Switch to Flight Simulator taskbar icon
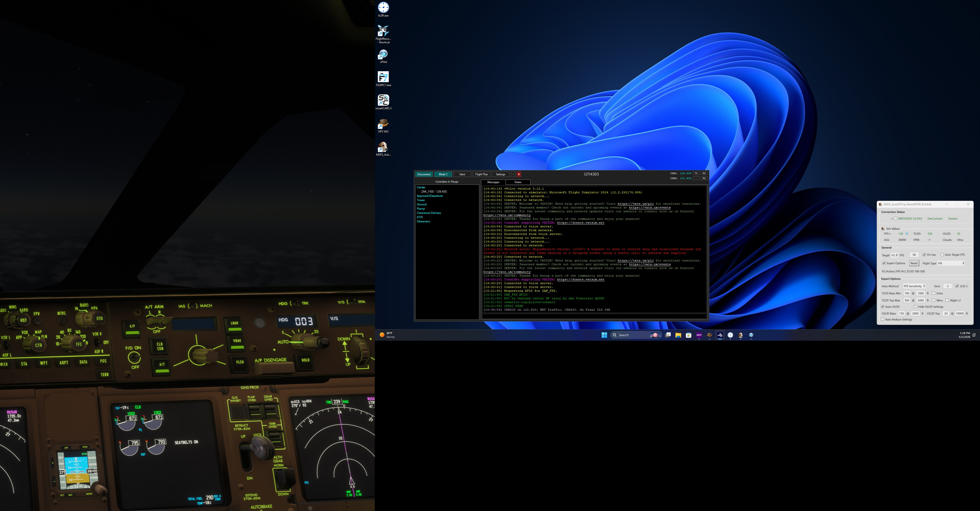The width and height of the screenshot is (980, 511). tap(720, 335)
